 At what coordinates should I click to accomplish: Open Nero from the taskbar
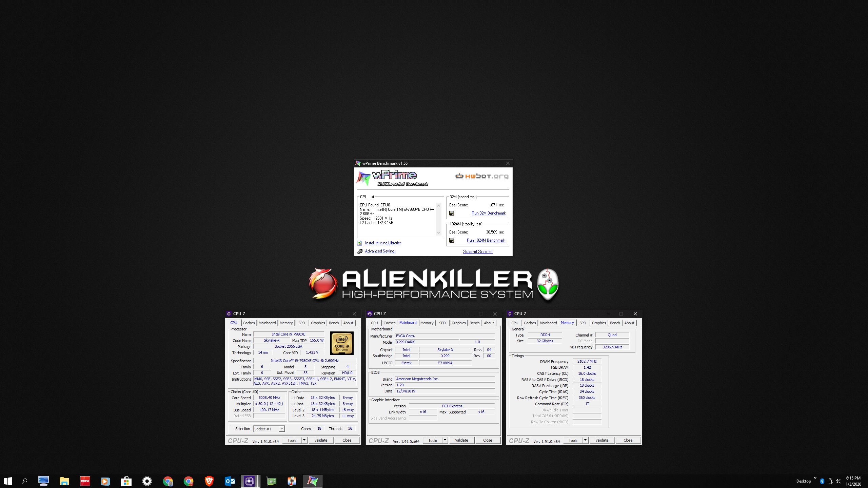[85, 481]
